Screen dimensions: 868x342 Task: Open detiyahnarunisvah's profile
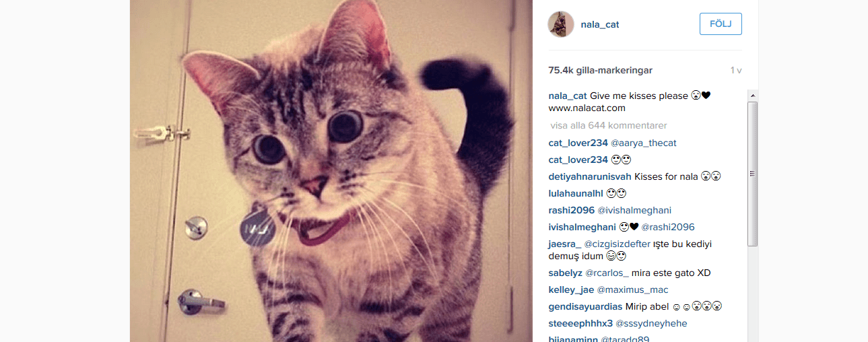590,176
